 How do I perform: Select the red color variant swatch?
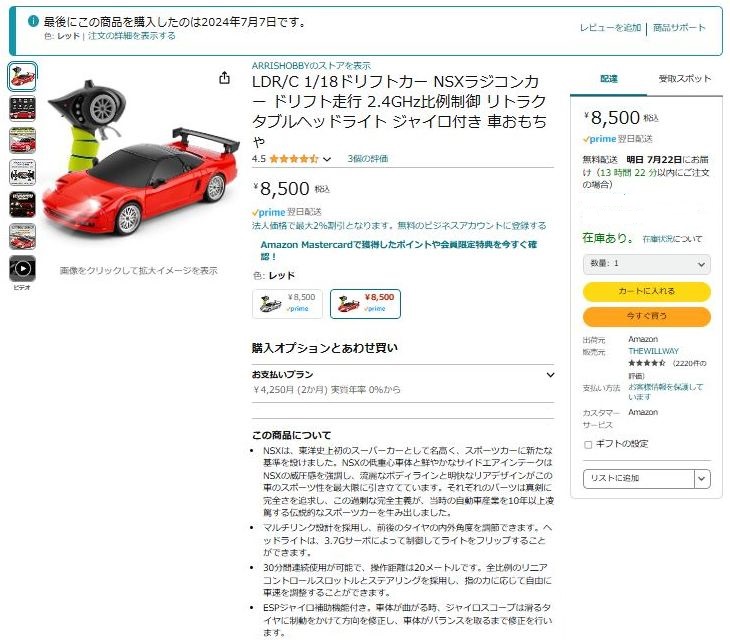click(x=365, y=304)
